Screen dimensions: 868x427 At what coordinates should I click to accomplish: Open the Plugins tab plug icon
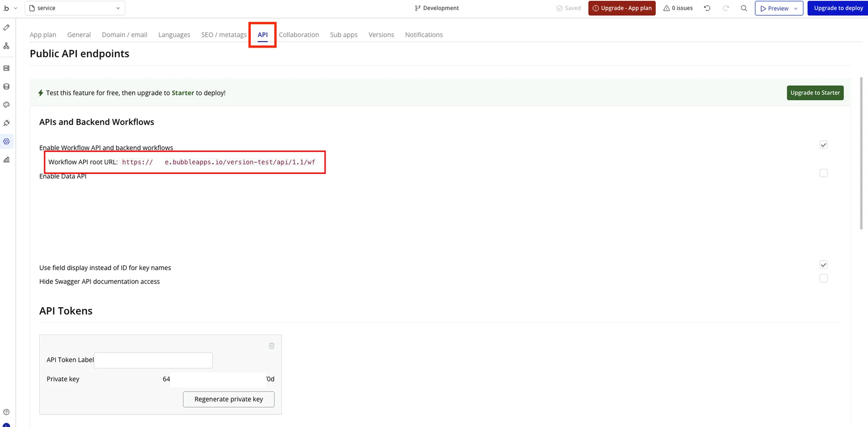(x=6, y=123)
